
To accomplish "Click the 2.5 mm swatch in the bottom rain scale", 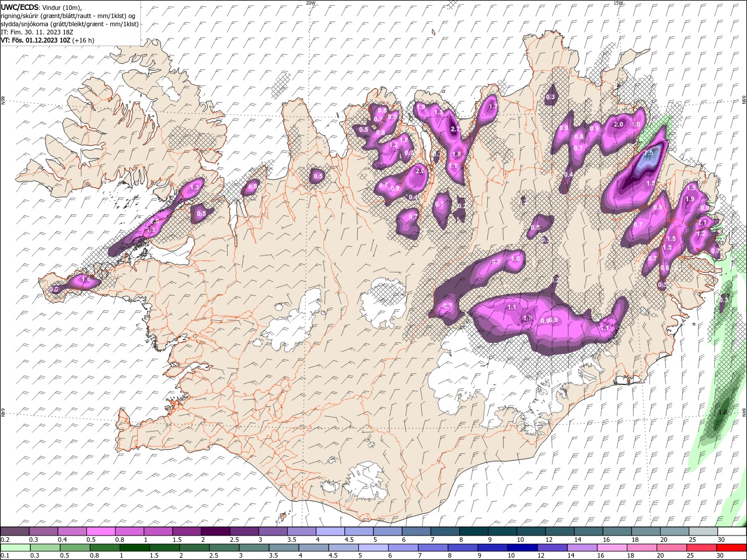I will [x=224, y=548].
